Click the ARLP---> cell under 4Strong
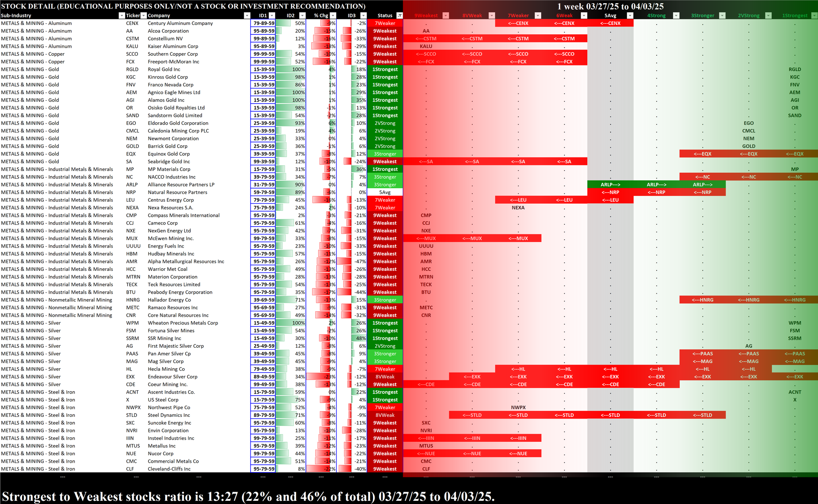The width and height of the screenshot is (818, 504). tap(656, 185)
